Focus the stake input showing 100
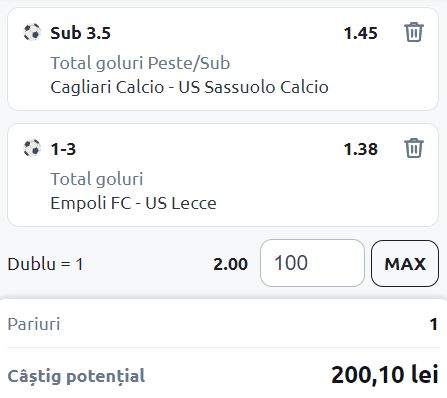 pyautogui.click(x=312, y=263)
